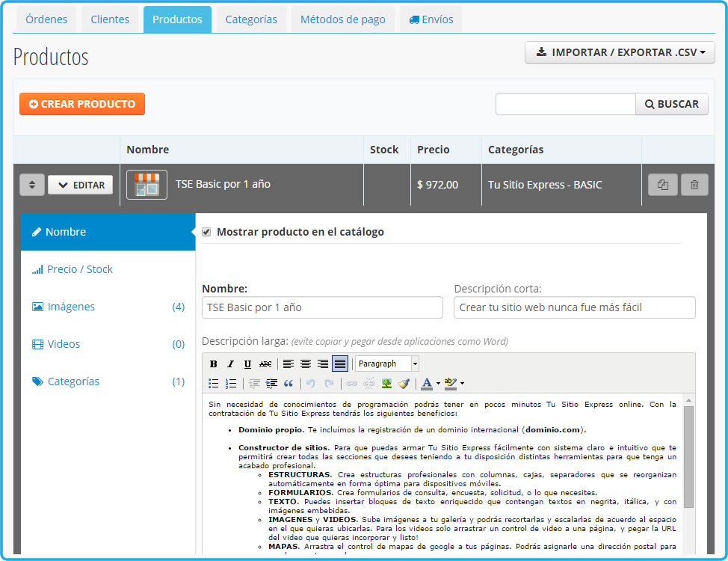Viewport: 728px width, 561px height.
Task: Open the text color picker arrow
Action: click(x=438, y=384)
